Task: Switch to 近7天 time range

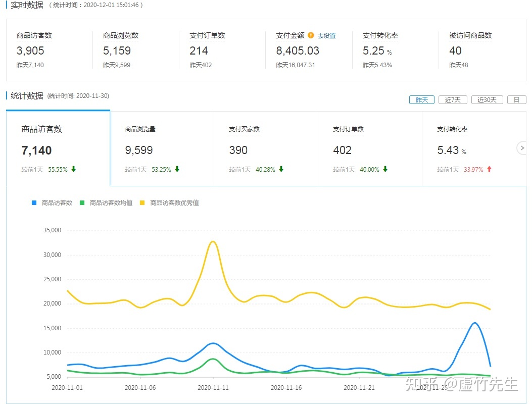Action: click(453, 100)
